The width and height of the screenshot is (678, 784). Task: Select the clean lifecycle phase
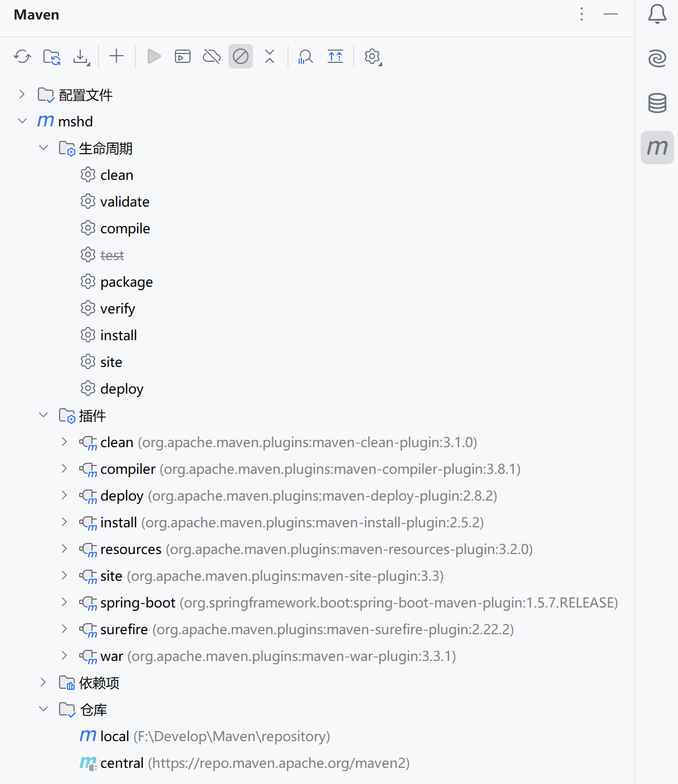click(x=107, y=175)
